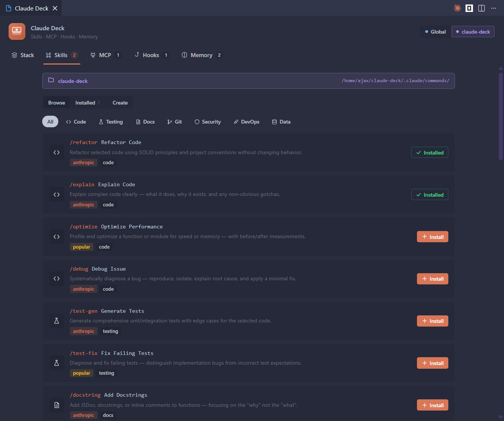Image resolution: width=504 pixels, height=421 pixels.
Task: Click the /docstring command name
Action: tap(85, 395)
